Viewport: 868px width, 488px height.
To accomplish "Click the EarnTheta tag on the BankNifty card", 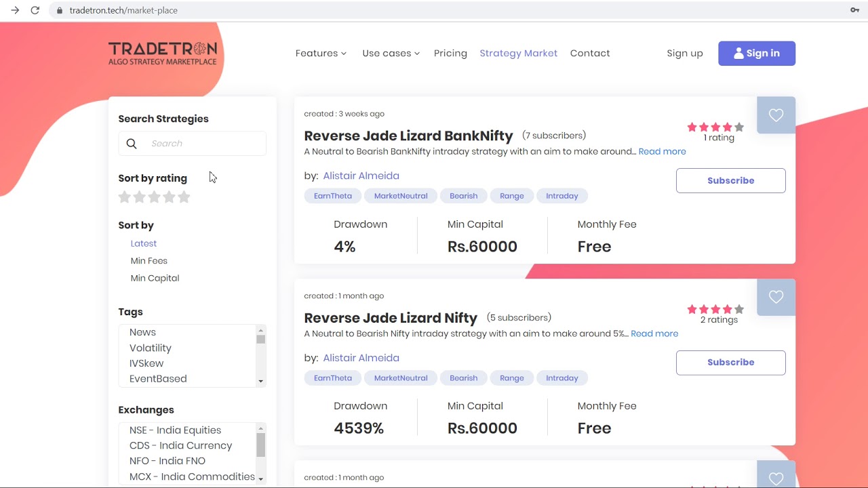I will (333, 196).
